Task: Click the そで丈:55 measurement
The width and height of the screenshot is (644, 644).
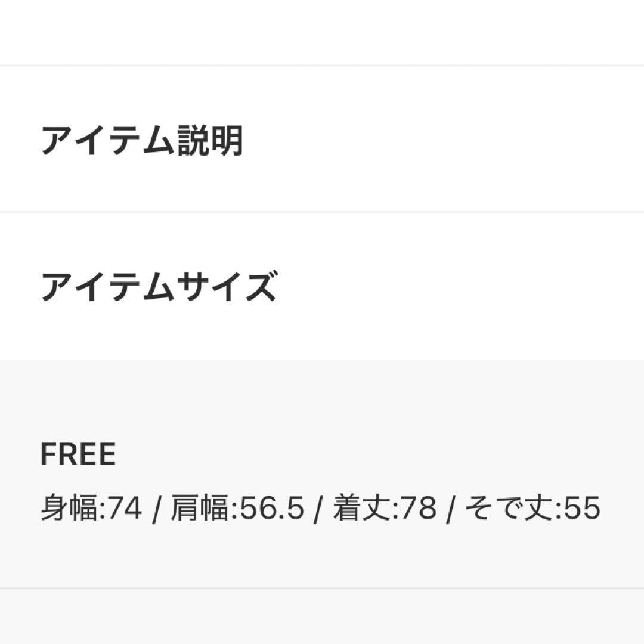Action: 532,509
